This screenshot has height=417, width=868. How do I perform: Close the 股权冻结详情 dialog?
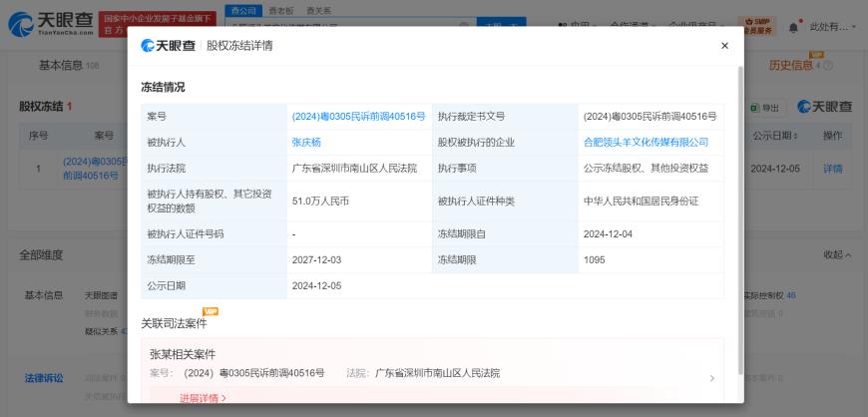pyautogui.click(x=724, y=46)
